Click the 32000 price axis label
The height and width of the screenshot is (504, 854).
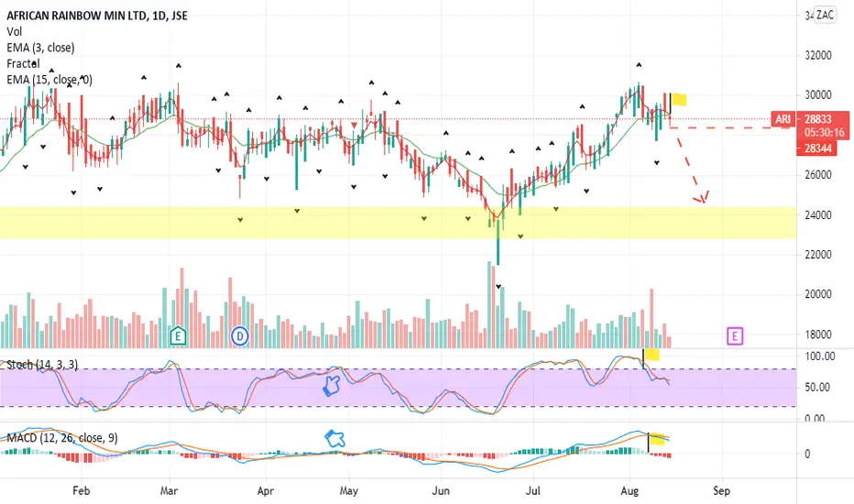tap(818, 55)
